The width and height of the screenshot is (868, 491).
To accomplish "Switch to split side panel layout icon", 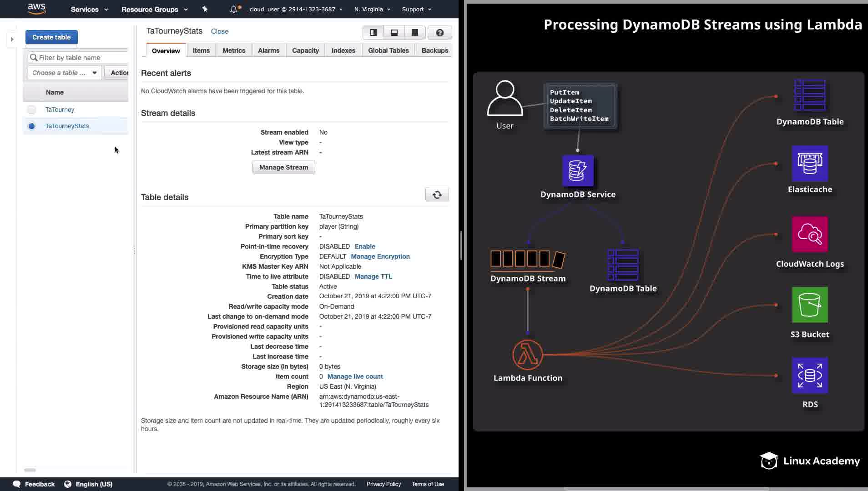I will point(373,33).
